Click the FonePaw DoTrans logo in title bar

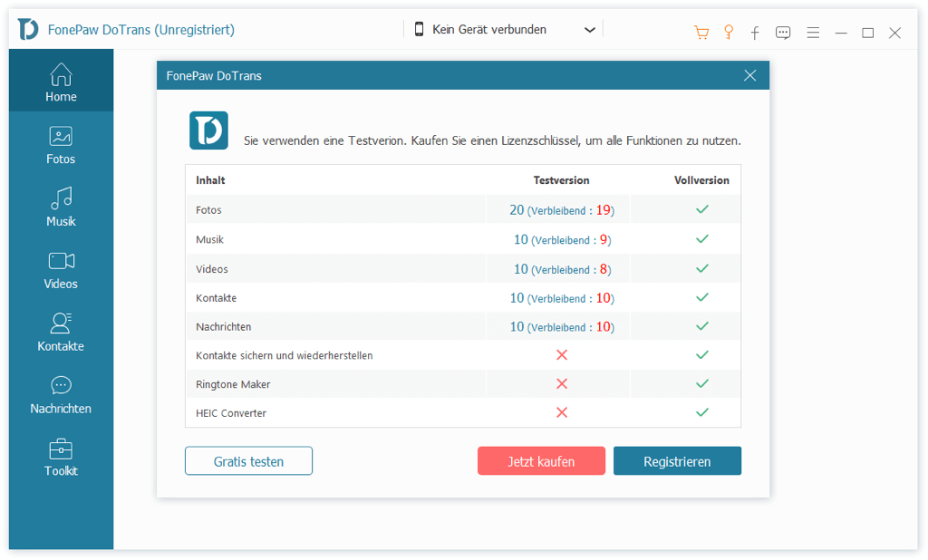[x=28, y=29]
